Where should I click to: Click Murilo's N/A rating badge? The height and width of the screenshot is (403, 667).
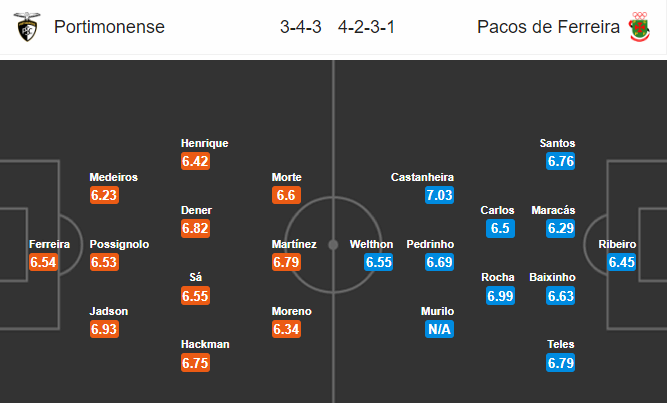(439, 329)
